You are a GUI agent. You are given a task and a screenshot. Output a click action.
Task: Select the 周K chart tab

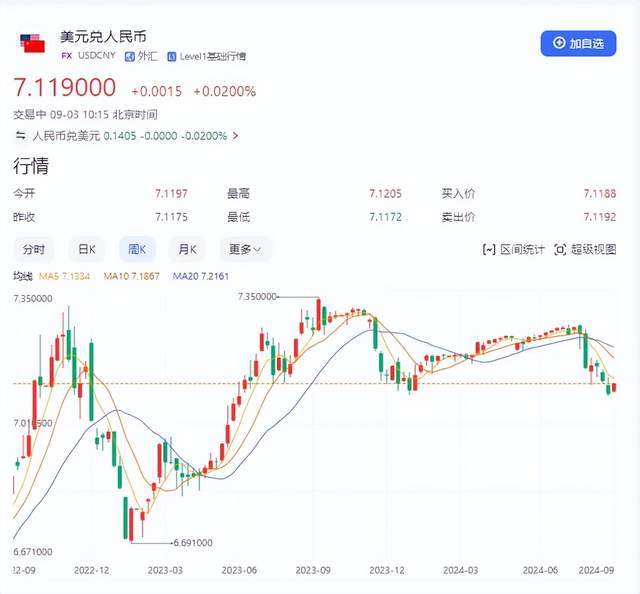click(137, 249)
